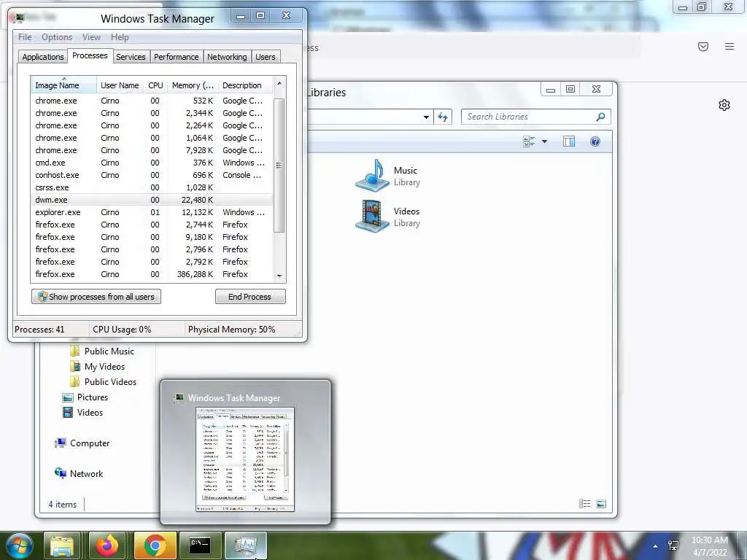
Task: Sort processes by CPU column header
Action: 155,85
